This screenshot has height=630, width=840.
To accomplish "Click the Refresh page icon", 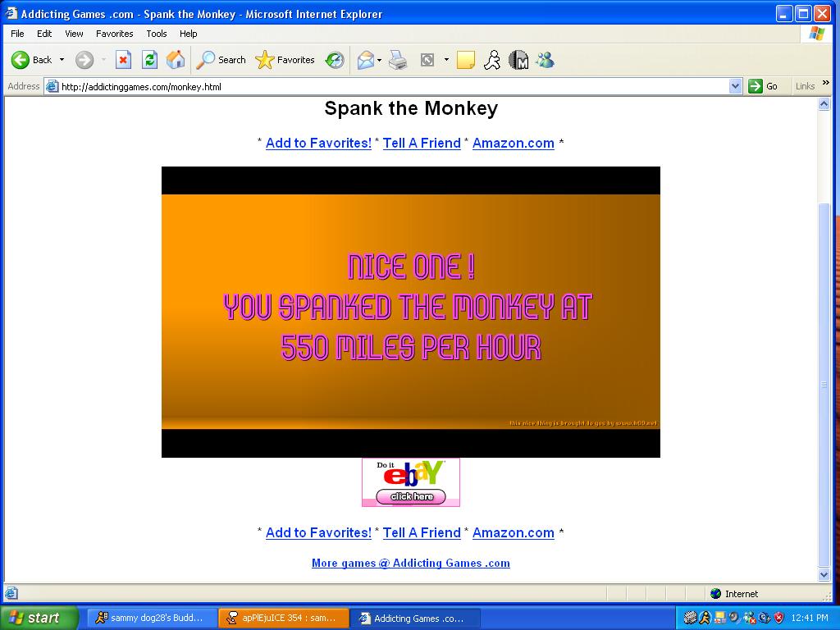I will click(x=149, y=60).
